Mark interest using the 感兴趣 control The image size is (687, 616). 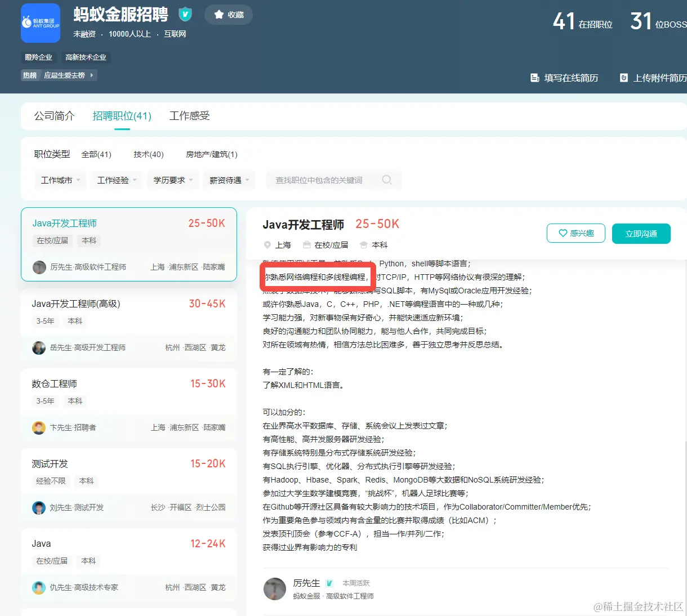tap(576, 233)
